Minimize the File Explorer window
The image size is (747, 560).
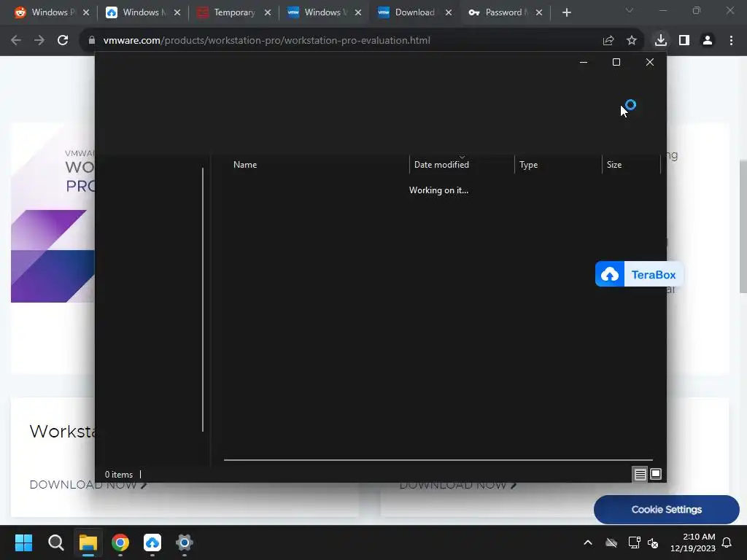pyautogui.click(x=583, y=63)
